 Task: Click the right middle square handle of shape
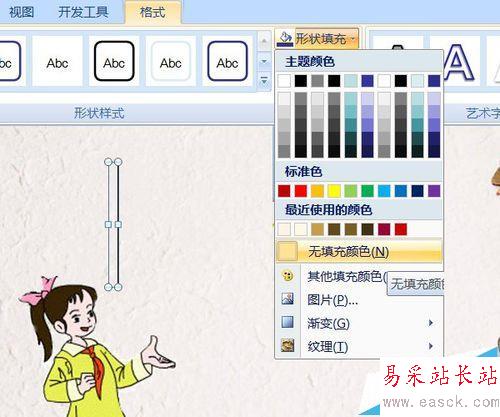click(x=118, y=225)
